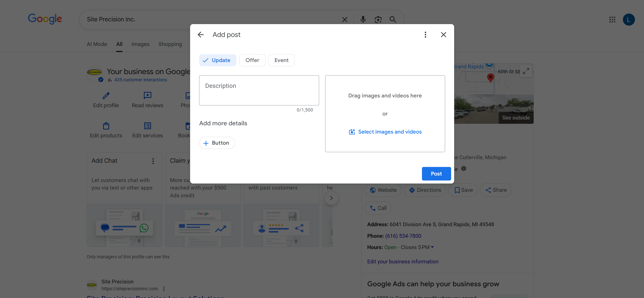Open https://siteprecisioninc.com result URL
The image size is (644, 298).
pos(130,289)
